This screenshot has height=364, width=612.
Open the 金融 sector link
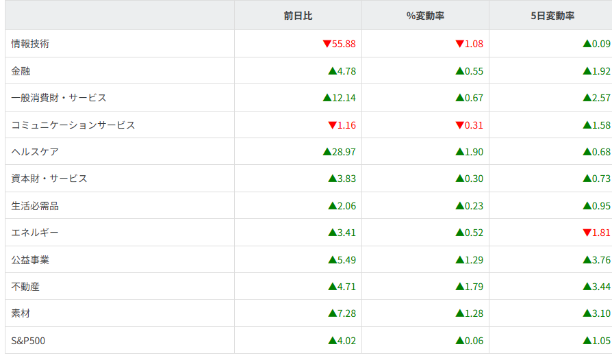(x=21, y=70)
